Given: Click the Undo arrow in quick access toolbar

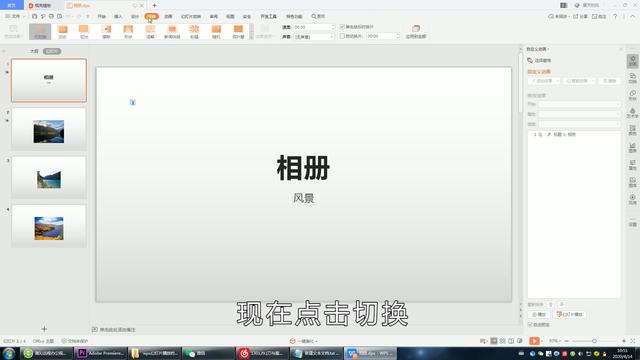Looking at the screenshot, I should click(x=68, y=16).
